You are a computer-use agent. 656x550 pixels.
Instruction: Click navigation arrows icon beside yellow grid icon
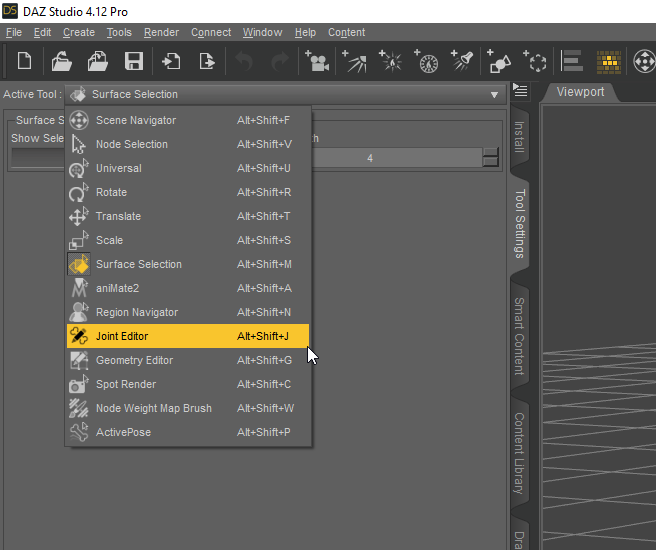pyautogui.click(x=644, y=61)
